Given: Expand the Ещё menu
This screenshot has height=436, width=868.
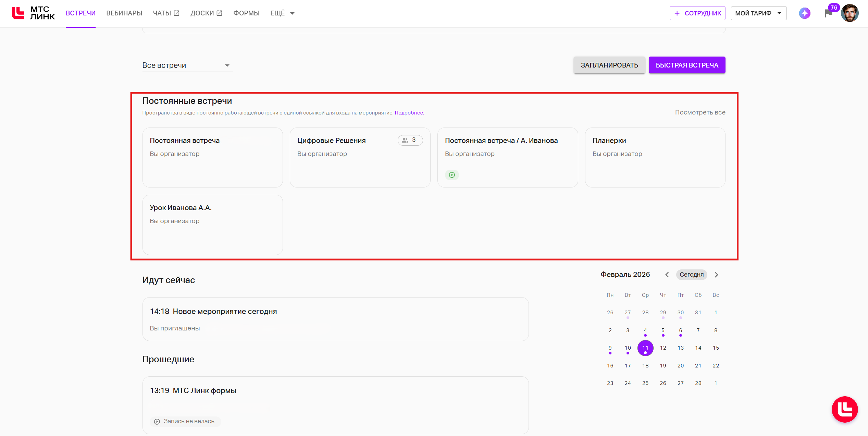Looking at the screenshot, I should 282,13.
